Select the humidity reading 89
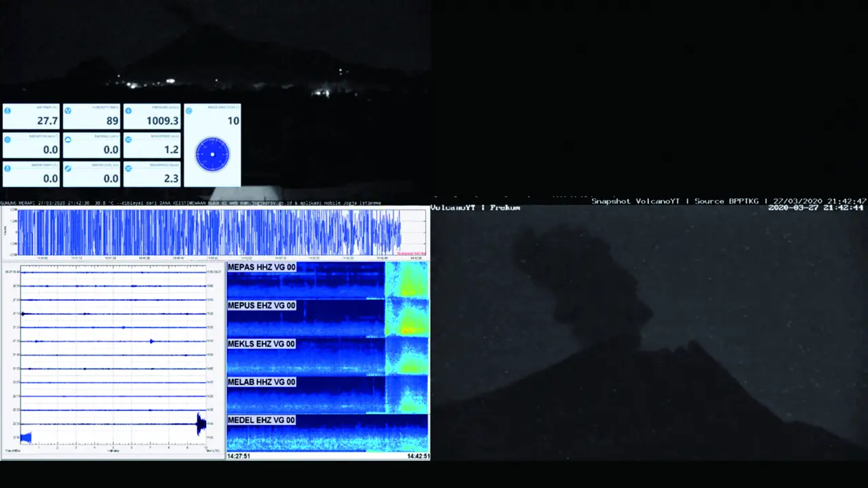 (113, 121)
